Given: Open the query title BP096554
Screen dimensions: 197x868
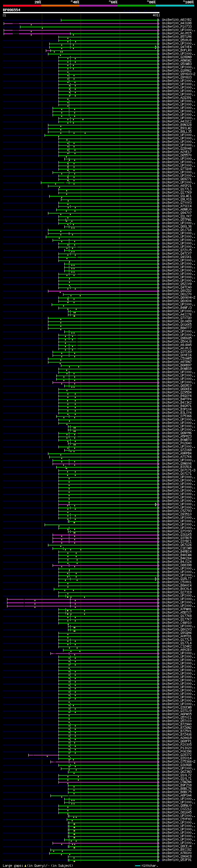Looking at the screenshot, I should pyautogui.click(x=11, y=10).
